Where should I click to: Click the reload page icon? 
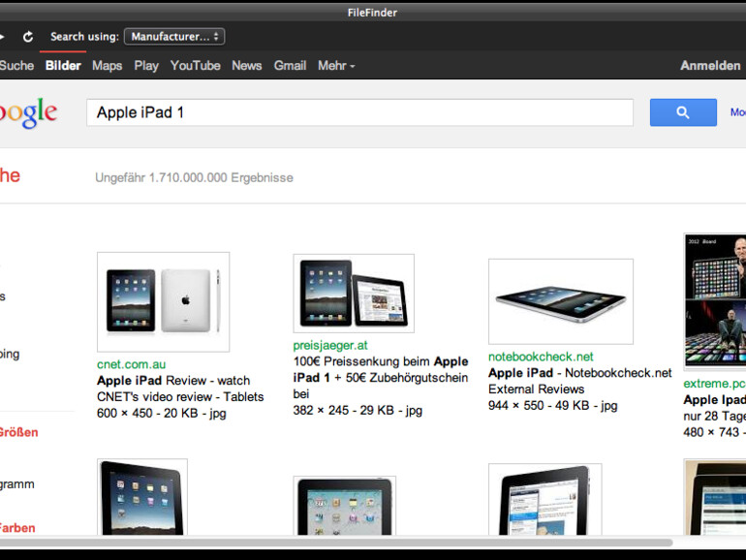pyautogui.click(x=28, y=37)
